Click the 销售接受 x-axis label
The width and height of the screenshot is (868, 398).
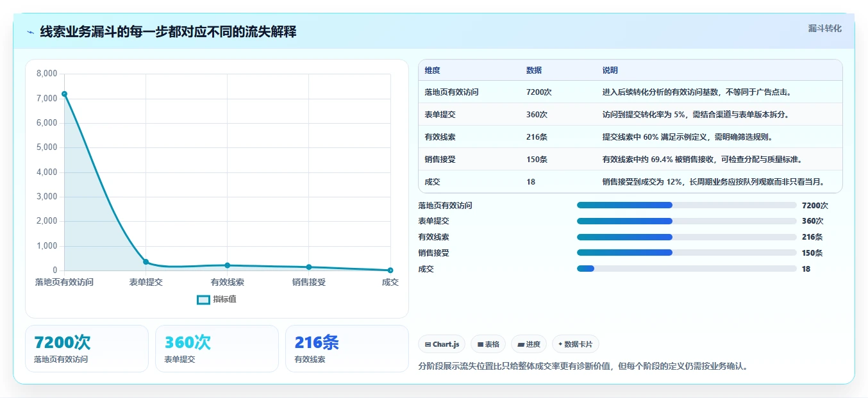309,282
